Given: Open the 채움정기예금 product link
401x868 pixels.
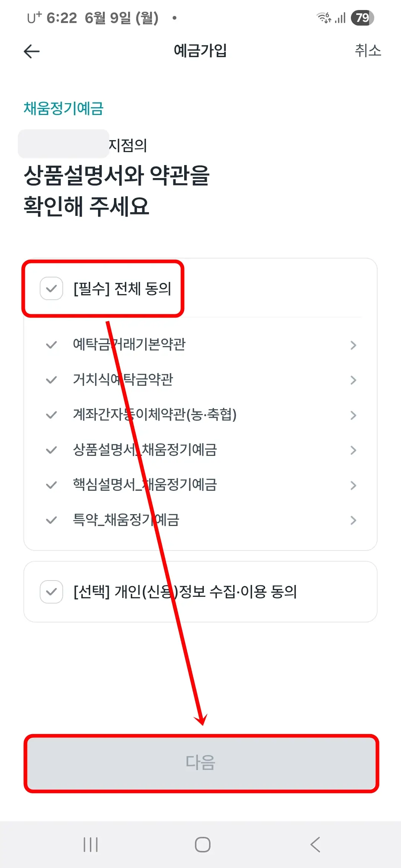Looking at the screenshot, I should [62, 108].
